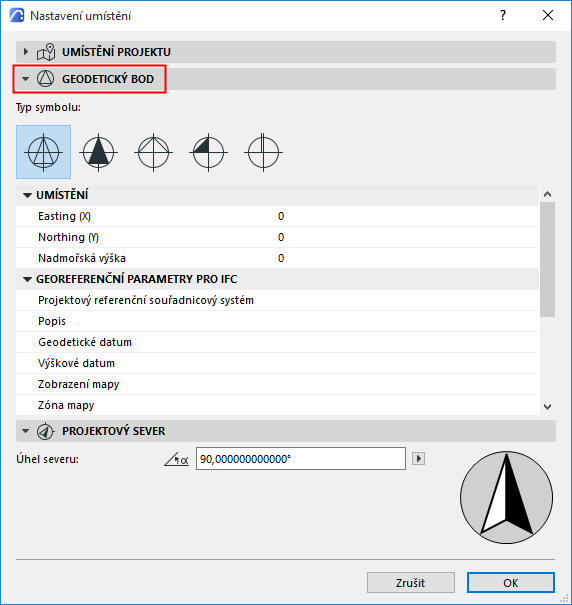Screen dimensions: 572x605
Task: Click the north arrow compass preview
Action: pyautogui.click(x=506, y=497)
